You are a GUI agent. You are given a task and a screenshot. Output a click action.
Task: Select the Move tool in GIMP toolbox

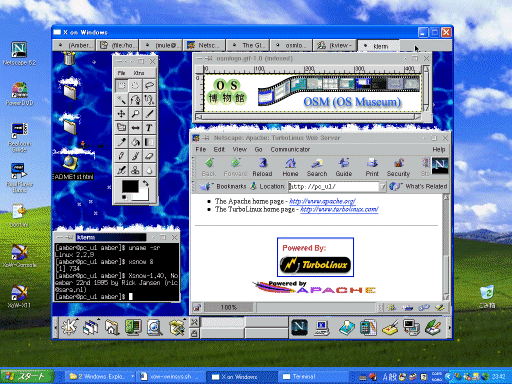121,114
